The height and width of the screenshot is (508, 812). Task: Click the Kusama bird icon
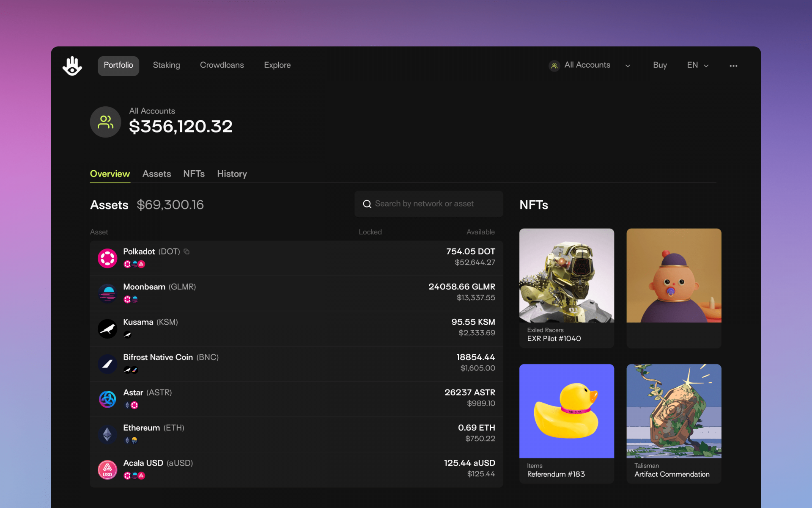pyautogui.click(x=107, y=329)
